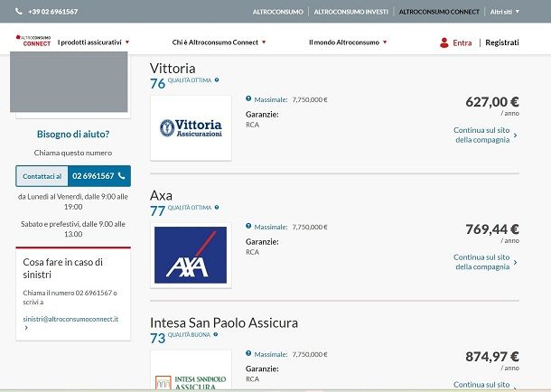Screen dimensions: 551x392
Task: Click the Intesa San Paolo Assicura title
Action: (224, 322)
